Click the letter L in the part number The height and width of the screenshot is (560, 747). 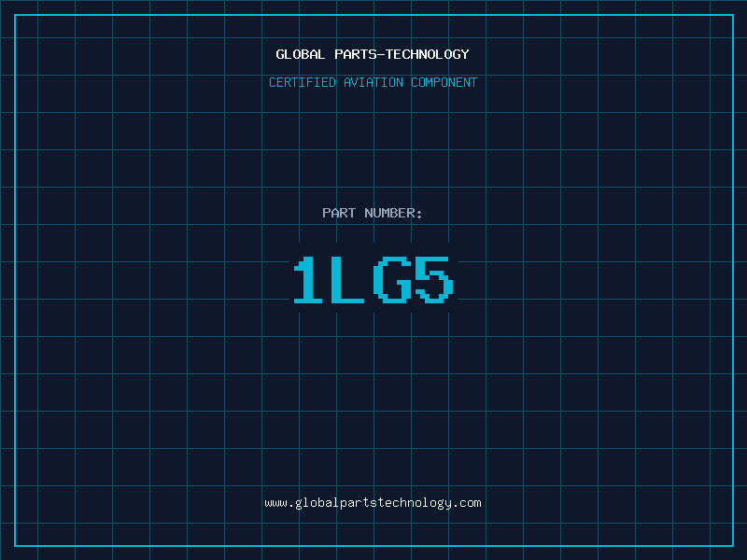(349, 280)
